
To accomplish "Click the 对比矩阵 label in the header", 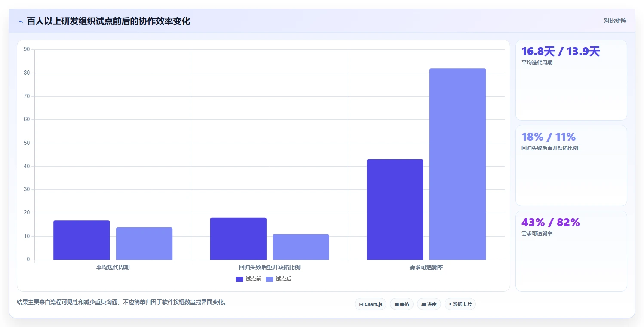I will pyautogui.click(x=615, y=21).
